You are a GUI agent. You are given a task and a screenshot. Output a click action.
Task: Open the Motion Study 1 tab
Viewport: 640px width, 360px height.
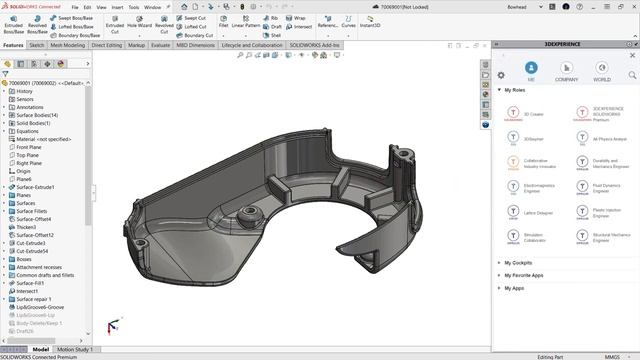click(75, 349)
